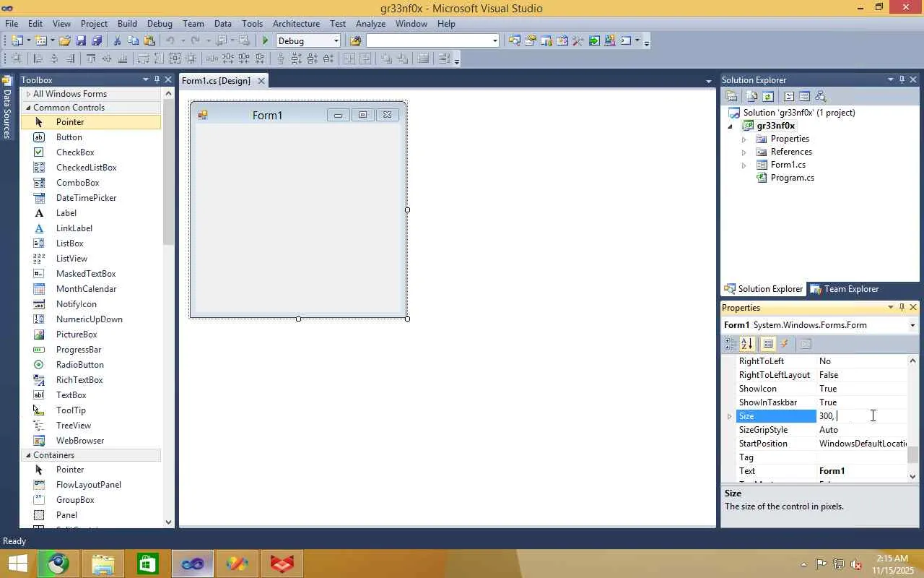The width and height of the screenshot is (924, 578).
Task: Click View Class Diagram icon in Solution Explorer
Action: point(820,96)
